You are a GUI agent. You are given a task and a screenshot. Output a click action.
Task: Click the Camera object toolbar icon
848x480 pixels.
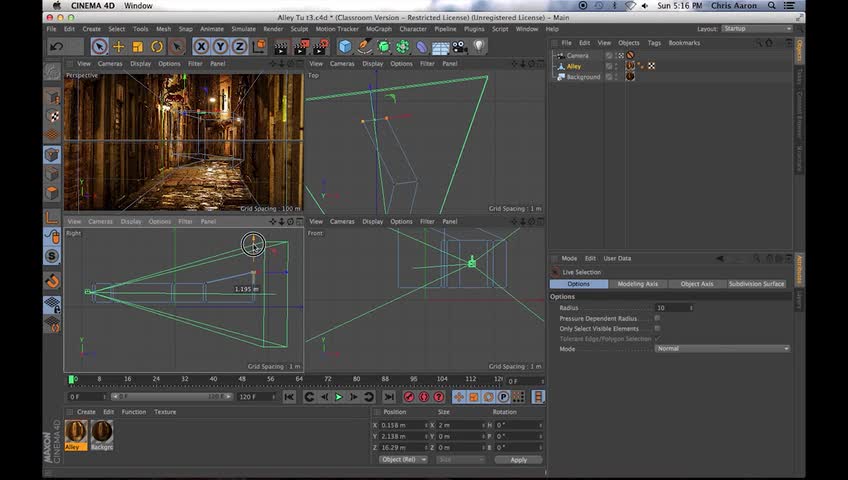[459, 46]
